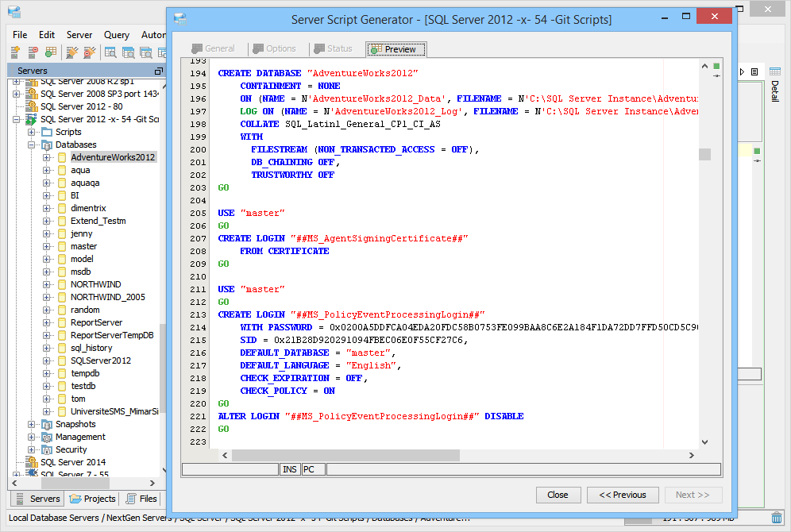The image size is (791, 532).
Task: Switch to the General tab
Action: pyautogui.click(x=213, y=48)
